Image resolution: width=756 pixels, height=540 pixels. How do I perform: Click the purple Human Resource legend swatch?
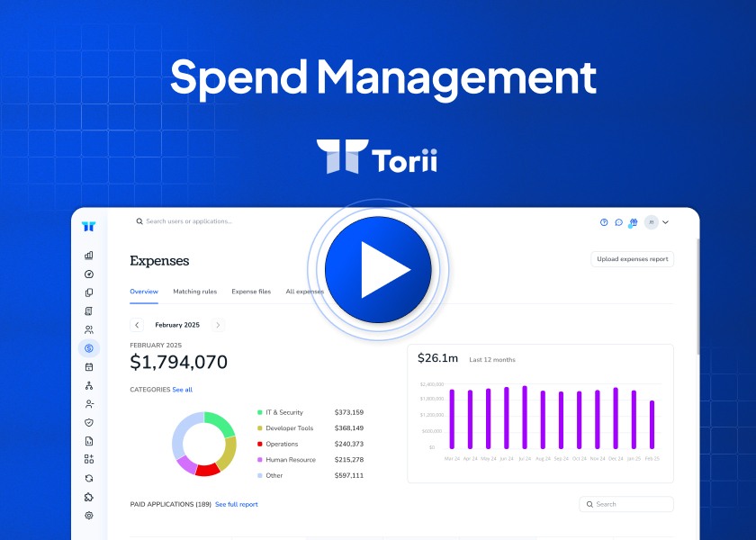pyautogui.click(x=260, y=460)
